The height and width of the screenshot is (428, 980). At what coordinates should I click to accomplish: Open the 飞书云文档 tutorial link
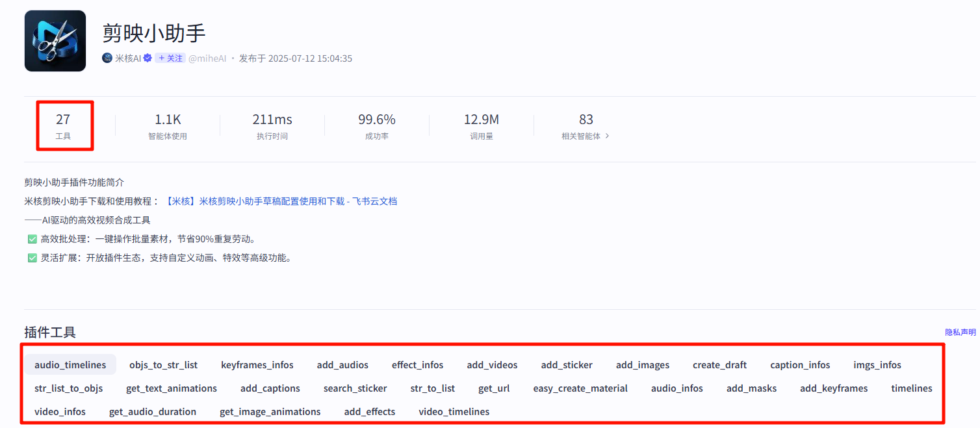(x=281, y=201)
